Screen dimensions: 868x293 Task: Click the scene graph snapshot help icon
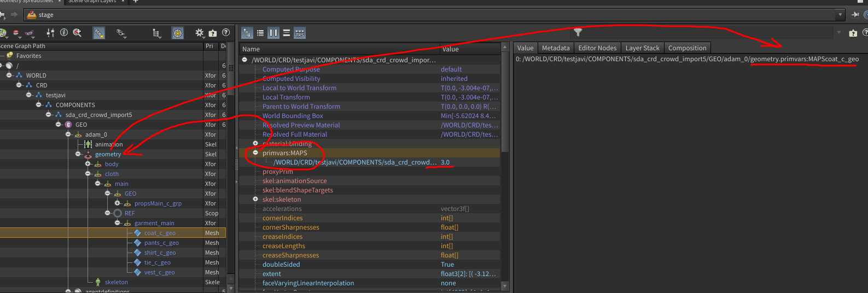[x=213, y=33]
